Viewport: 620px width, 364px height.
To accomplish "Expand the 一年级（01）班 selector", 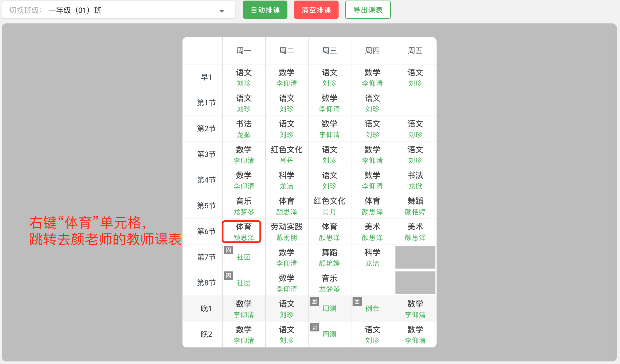I will coord(120,10).
